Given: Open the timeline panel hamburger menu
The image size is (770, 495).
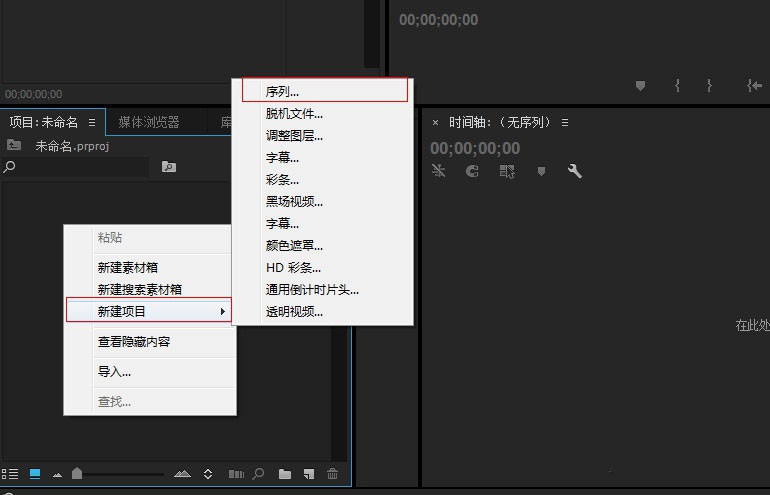Looking at the screenshot, I should point(565,122).
